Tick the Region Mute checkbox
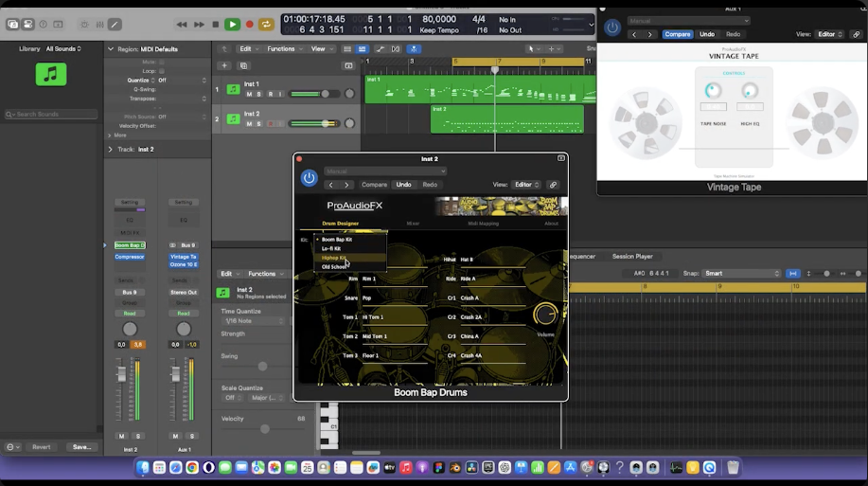Viewport: 868px width, 486px height. [162, 63]
